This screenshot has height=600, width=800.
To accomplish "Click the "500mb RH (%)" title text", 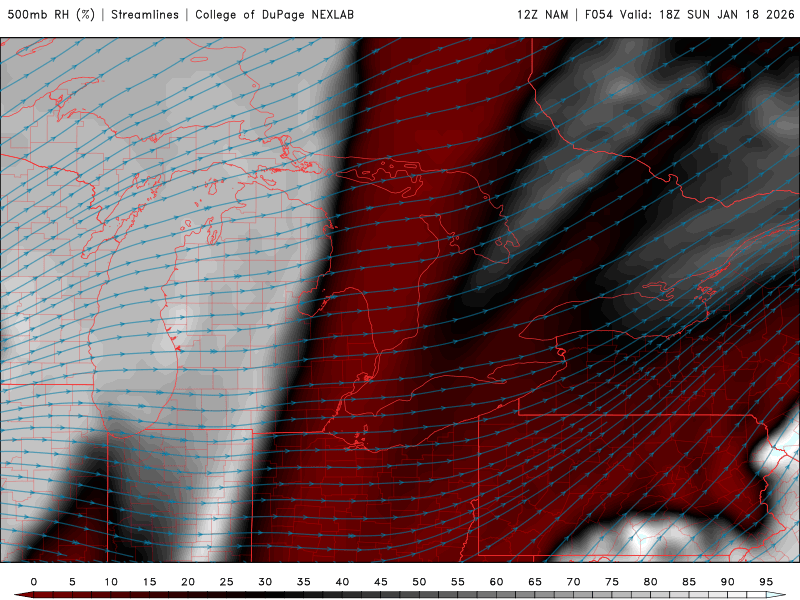I will 51,15.
